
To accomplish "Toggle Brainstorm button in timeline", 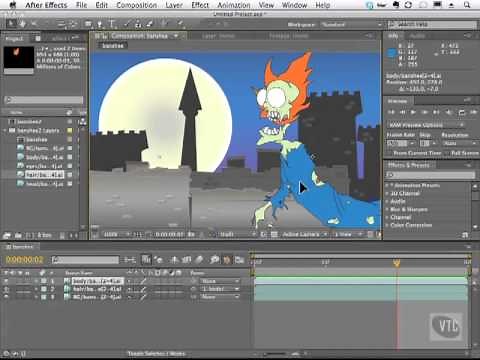I will pos(214,260).
